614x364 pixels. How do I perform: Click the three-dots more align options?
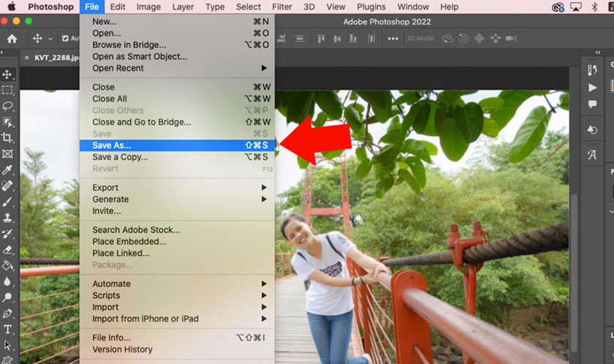(393, 39)
